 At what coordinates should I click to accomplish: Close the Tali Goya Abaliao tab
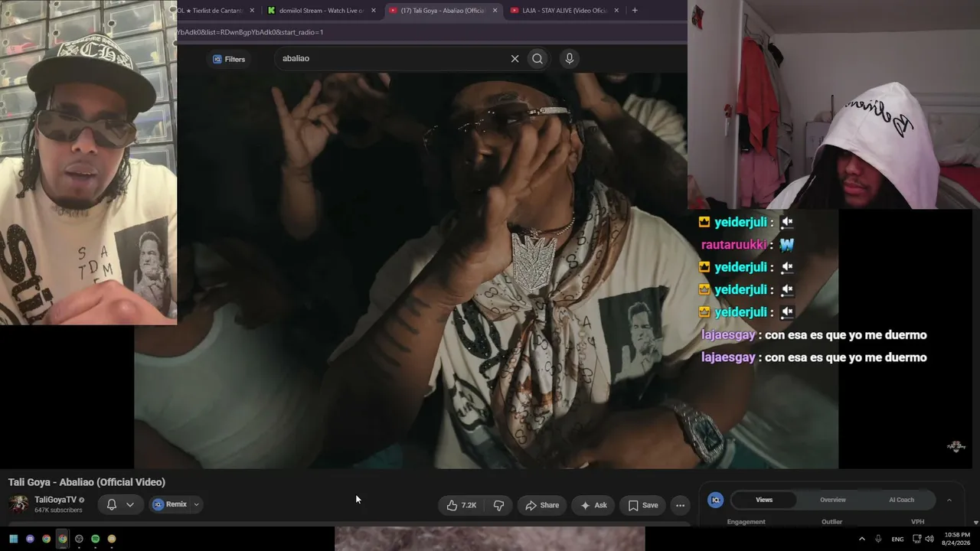(x=495, y=11)
